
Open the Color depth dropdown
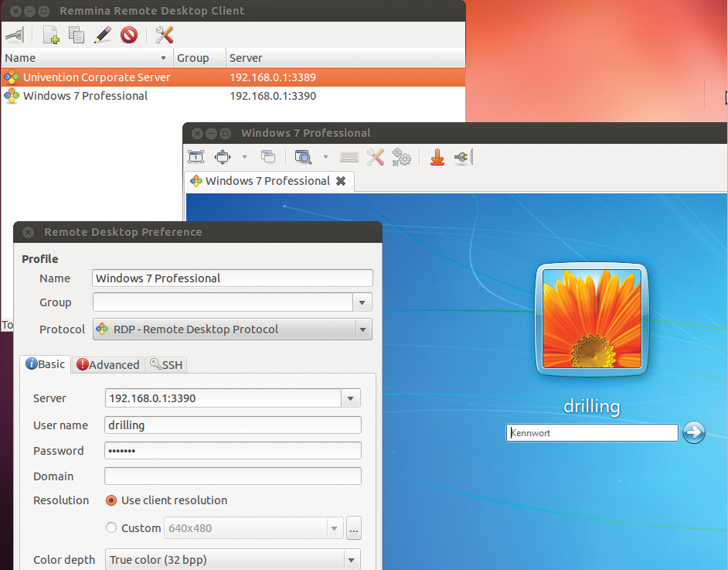click(352, 559)
